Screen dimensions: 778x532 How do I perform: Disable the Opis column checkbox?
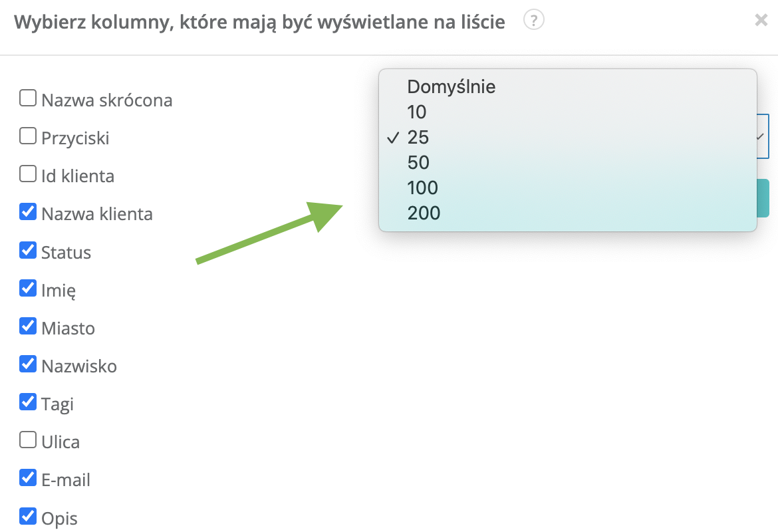[x=28, y=516]
